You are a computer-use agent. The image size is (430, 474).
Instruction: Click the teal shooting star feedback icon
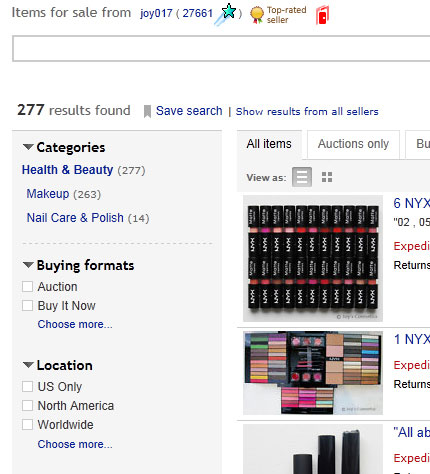(x=225, y=14)
